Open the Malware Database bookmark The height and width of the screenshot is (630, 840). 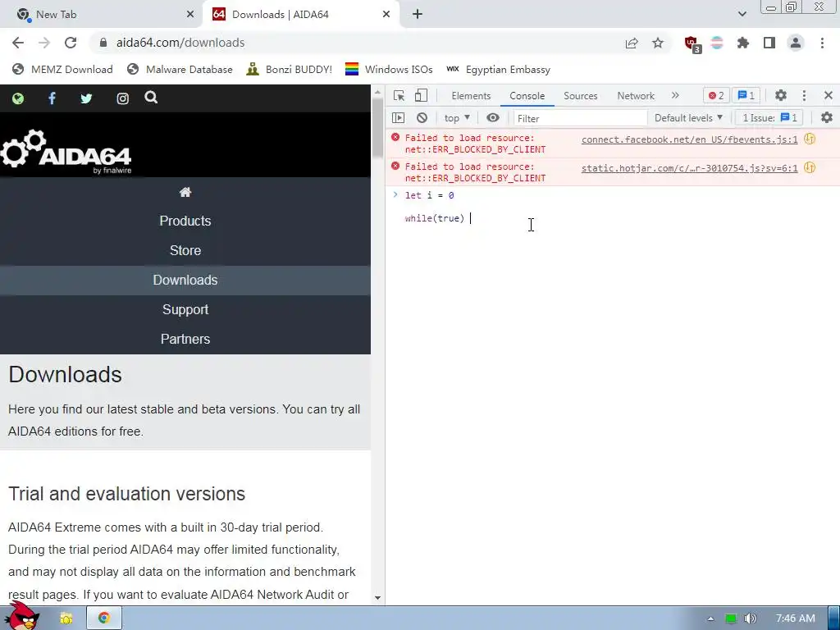[180, 69]
